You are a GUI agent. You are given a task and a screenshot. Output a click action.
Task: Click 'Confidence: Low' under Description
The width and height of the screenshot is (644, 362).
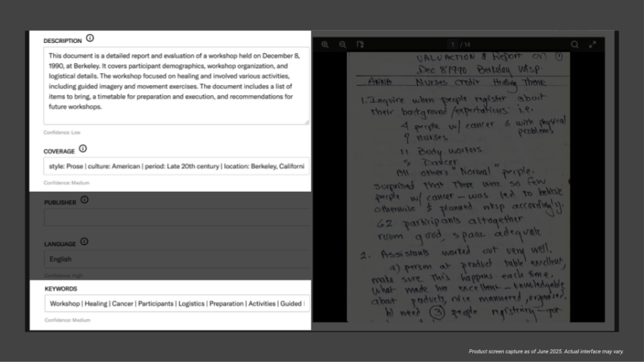point(62,132)
